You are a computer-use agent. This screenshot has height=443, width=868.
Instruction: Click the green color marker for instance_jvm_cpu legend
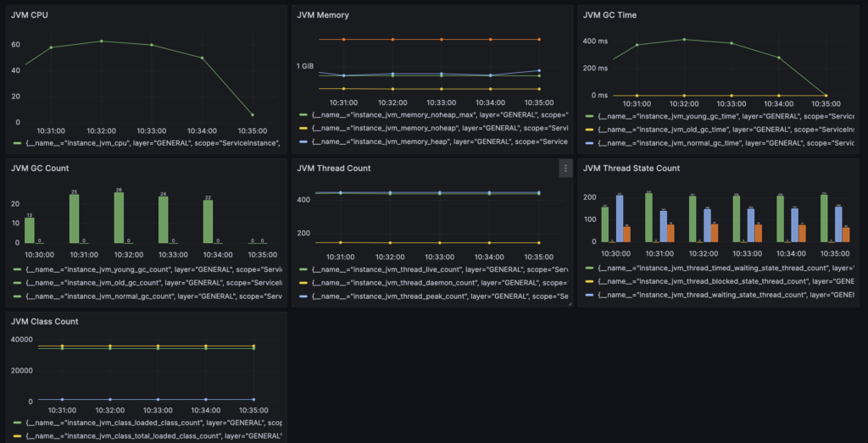pos(17,144)
